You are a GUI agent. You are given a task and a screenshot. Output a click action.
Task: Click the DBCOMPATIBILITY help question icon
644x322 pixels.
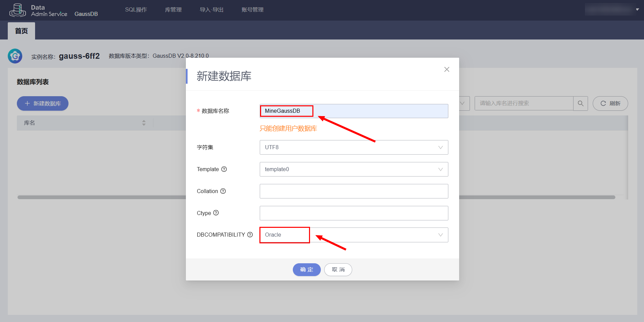[x=250, y=235]
